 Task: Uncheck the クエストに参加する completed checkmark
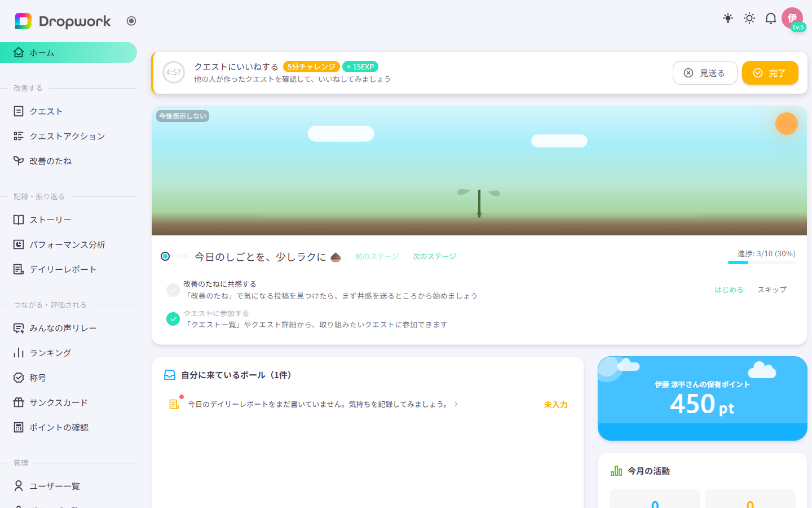[173, 319]
